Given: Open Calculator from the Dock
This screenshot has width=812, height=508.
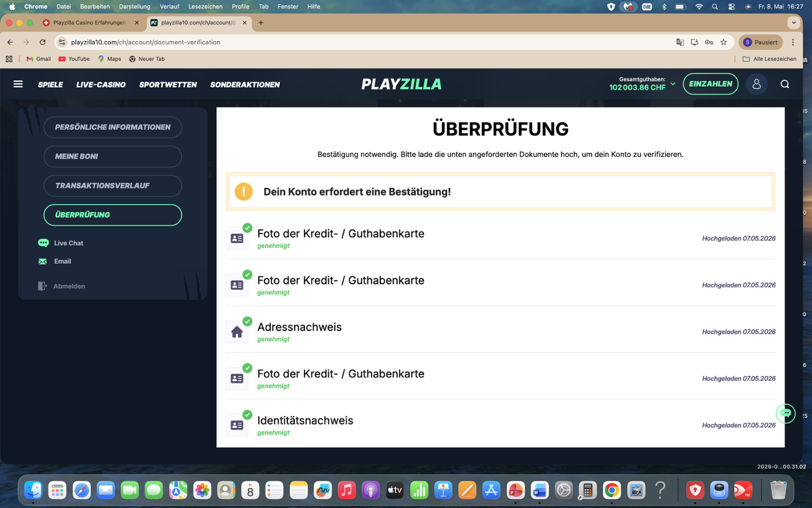Looking at the screenshot, I should (x=587, y=490).
